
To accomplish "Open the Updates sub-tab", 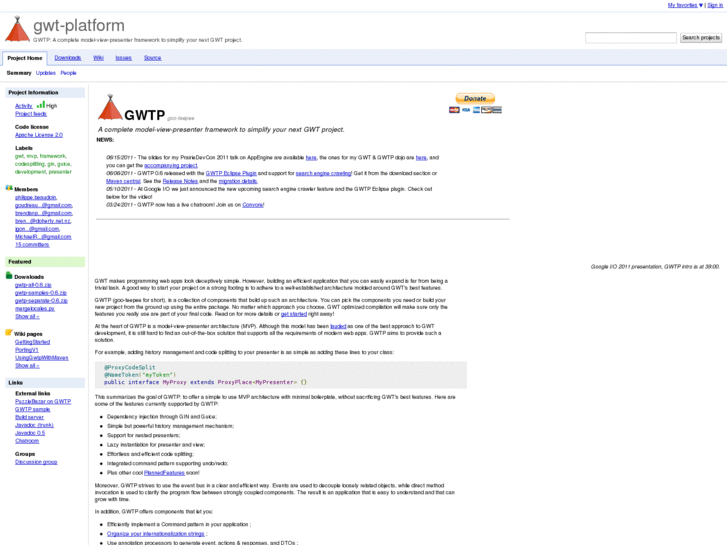I will [x=45, y=73].
